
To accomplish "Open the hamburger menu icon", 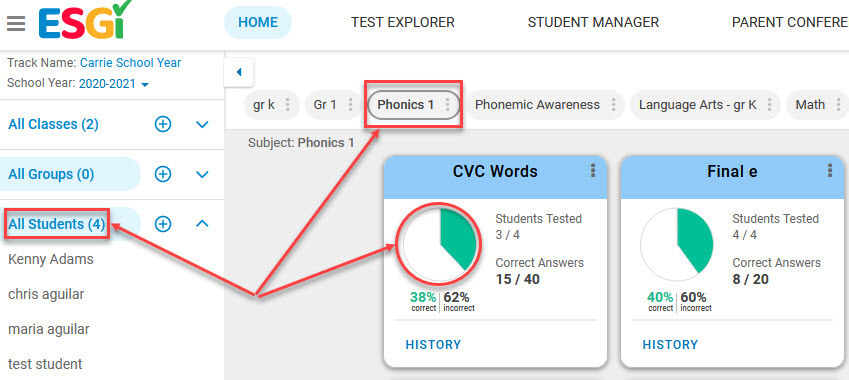I will pos(16,23).
